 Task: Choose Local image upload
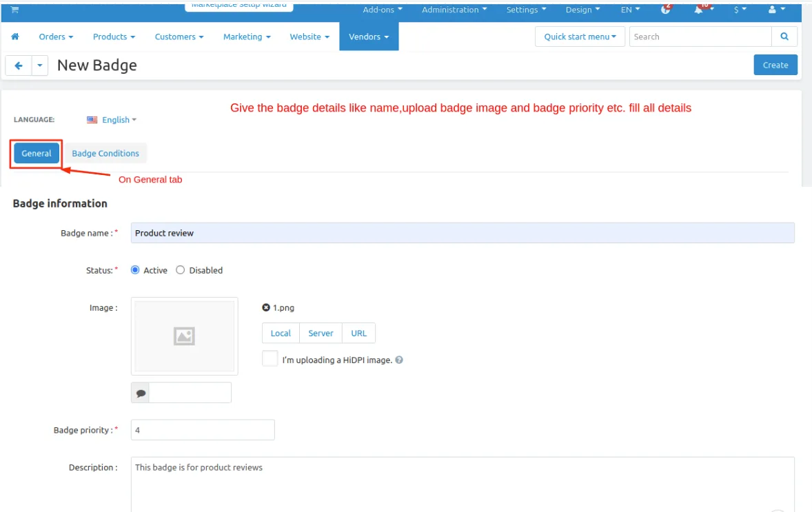point(281,333)
